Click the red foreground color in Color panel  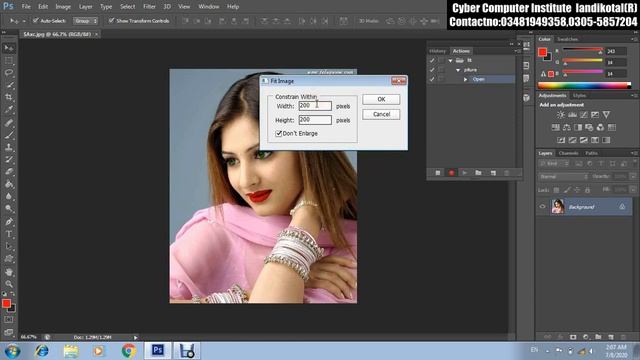542,52
